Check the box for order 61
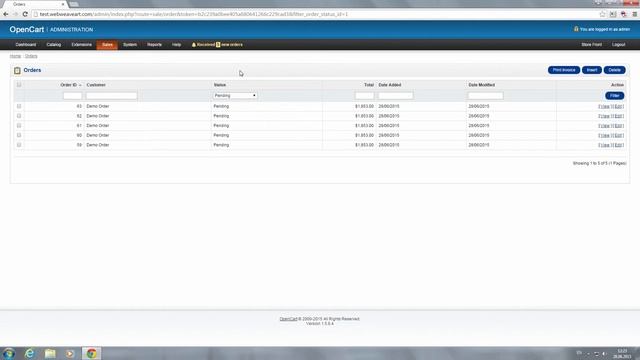 19,126
